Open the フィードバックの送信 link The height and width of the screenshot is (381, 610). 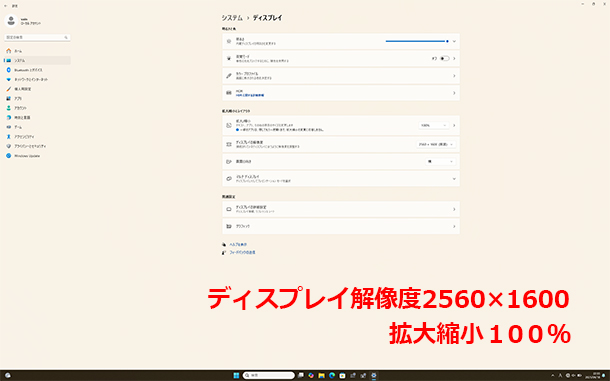[x=242, y=252]
